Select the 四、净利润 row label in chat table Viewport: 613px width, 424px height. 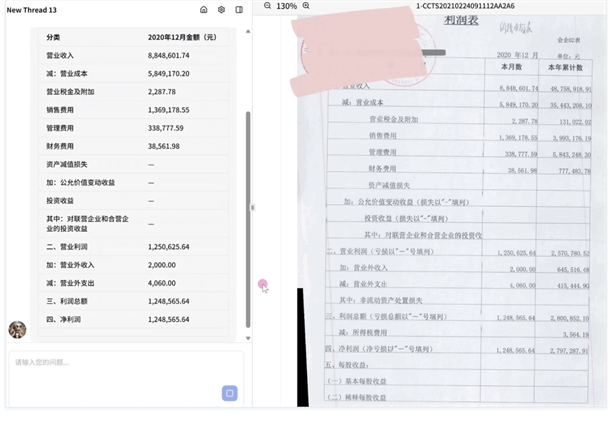pyautogui.click(x=63, y=320)
